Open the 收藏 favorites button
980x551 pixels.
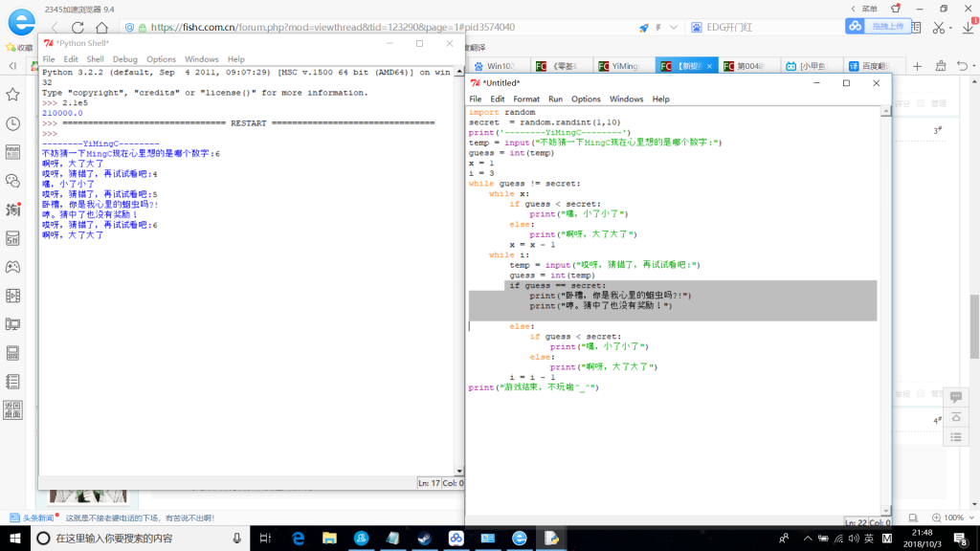19,48
